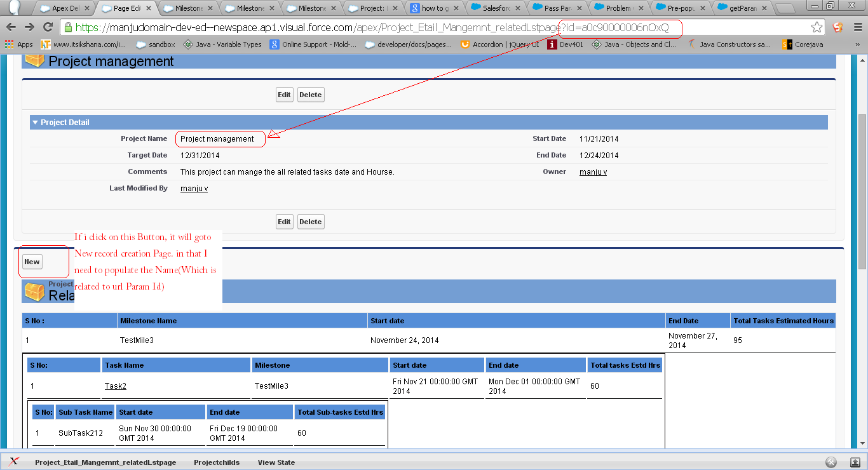Screen dimensions: 868x470
Task: Open the Java - Objects and Classes bookmark
Action: (x=634, y=44)
